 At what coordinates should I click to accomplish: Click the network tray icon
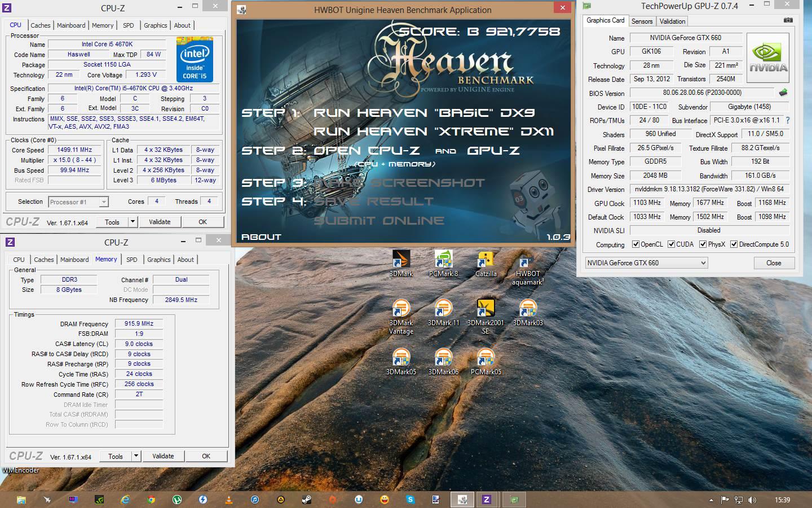pos(738,500)
